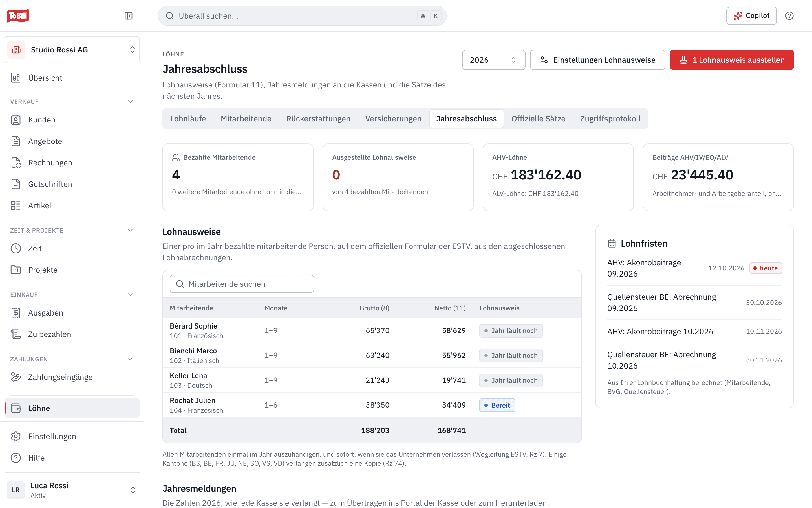Open Angebote section
The height and width of the screenshot is (508, 812).
tap(72, 141)
